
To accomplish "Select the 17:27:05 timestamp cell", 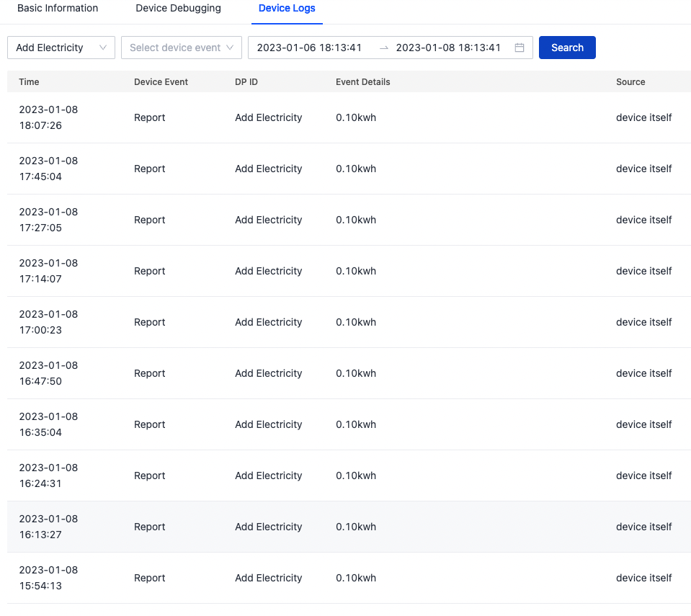I will 48,220.
